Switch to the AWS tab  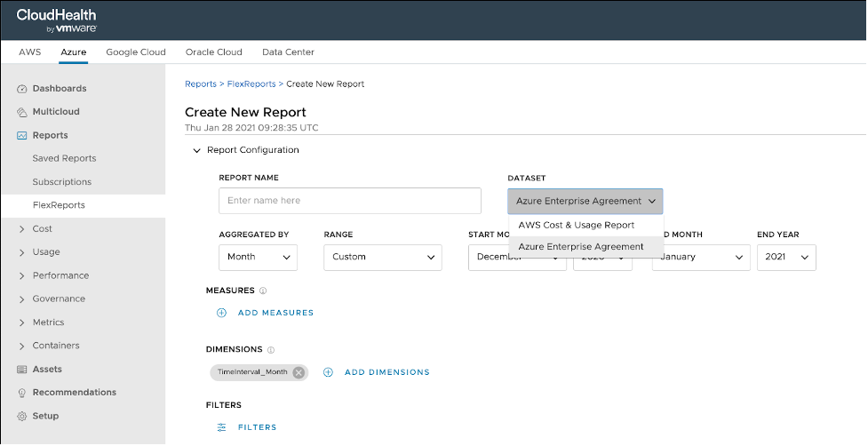[x=30, y=52]
